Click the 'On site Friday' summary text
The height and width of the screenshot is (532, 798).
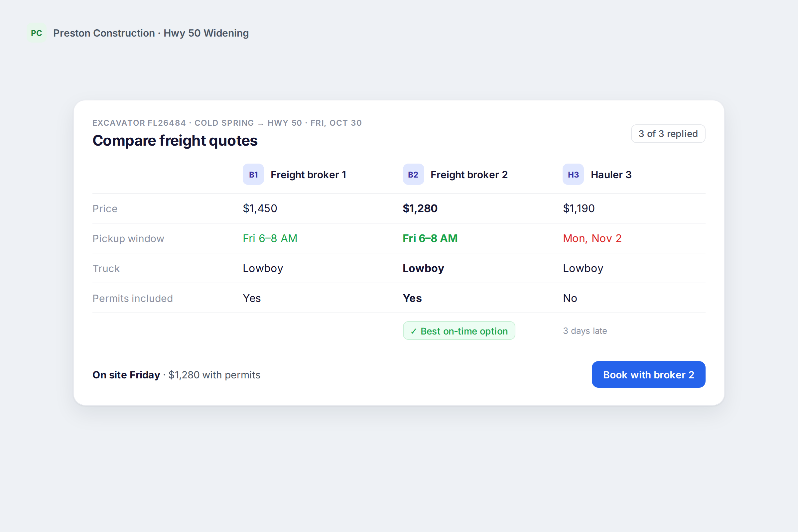pos(126,375)
